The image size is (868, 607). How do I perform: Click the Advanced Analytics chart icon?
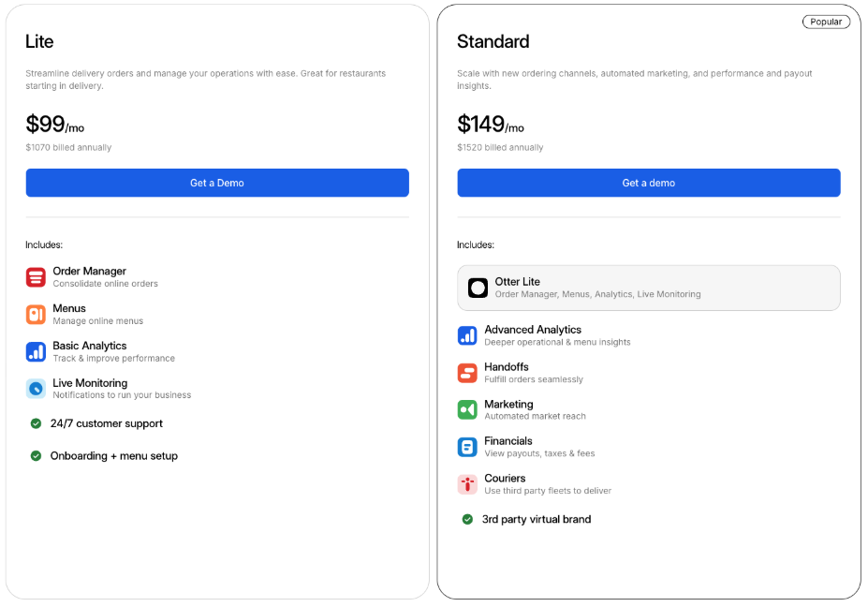[x=467, y=335]
